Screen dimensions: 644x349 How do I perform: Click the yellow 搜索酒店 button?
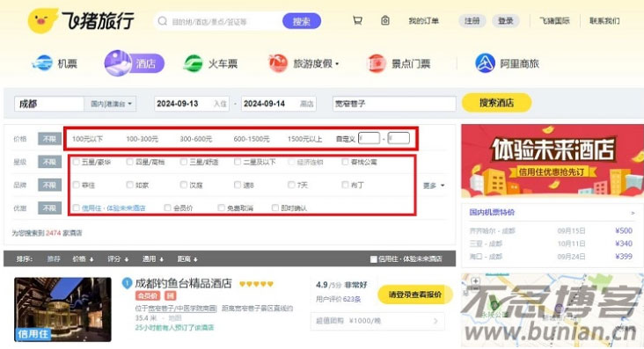click(496, 103)
